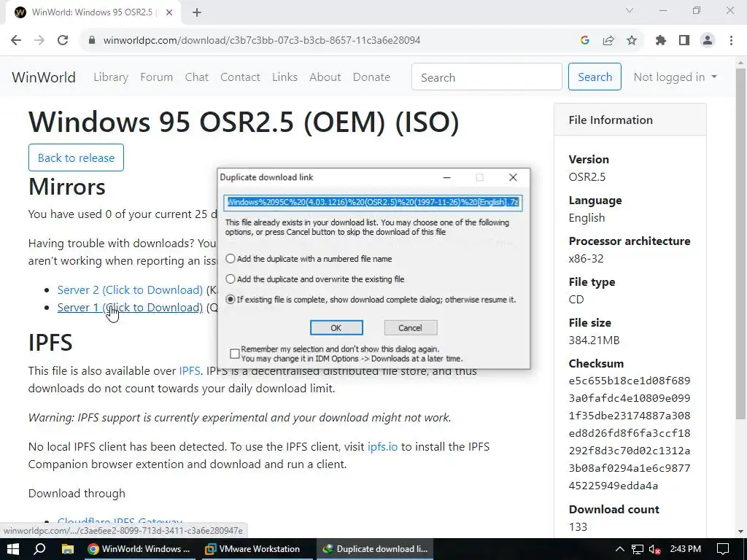Click the WinWorld site logo
Image resolution: width=747 pixels, height=560 pixels.
point(44,77)
